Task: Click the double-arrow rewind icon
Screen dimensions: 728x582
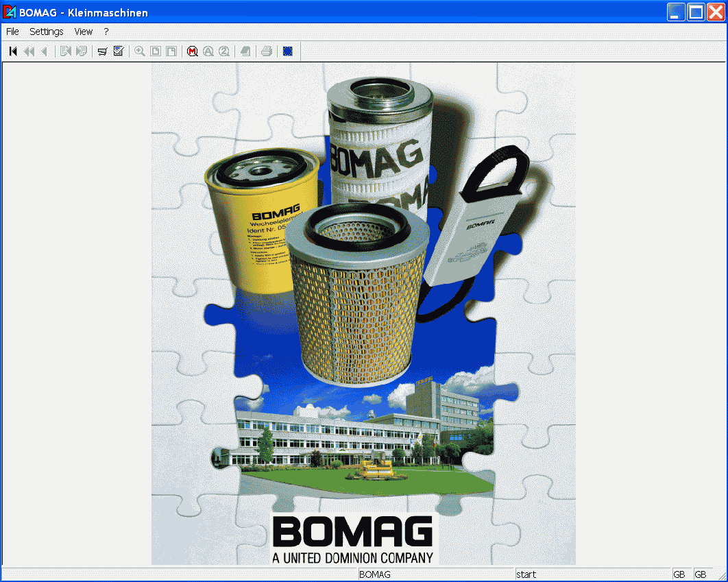Action: click(x=29, y=51)
